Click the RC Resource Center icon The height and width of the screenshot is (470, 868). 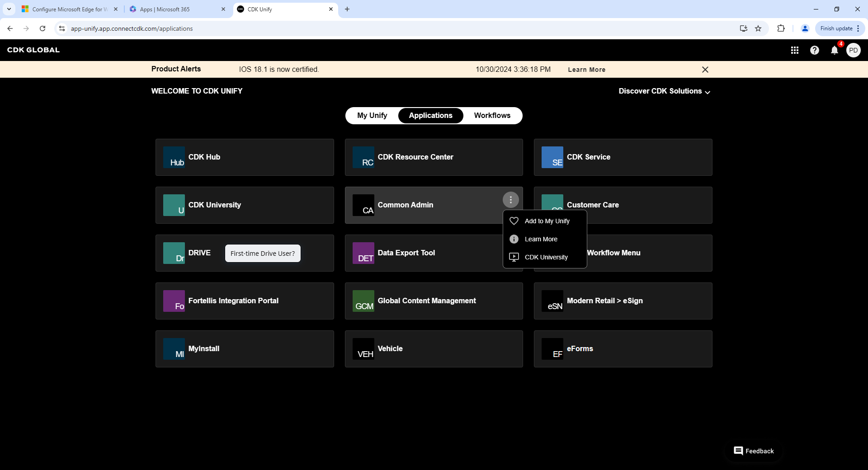363,157
